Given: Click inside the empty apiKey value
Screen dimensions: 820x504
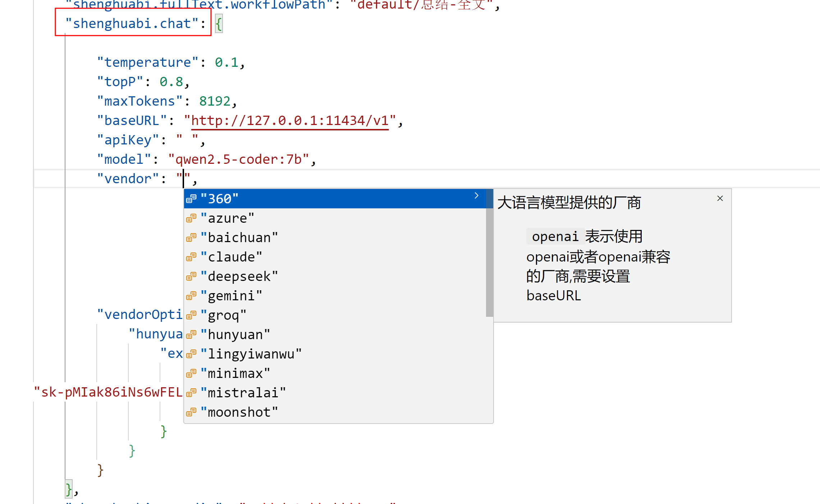Looking at the screenshot, I should (x=187, y=140).
